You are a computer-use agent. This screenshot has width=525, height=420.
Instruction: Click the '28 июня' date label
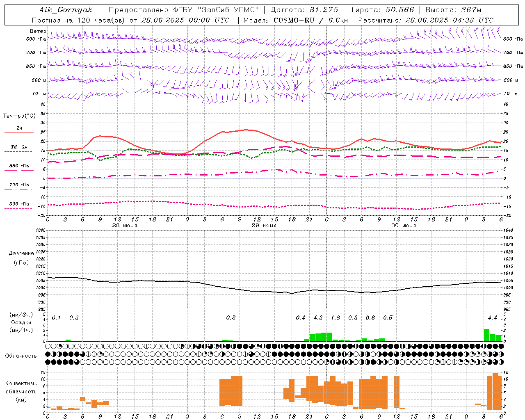pos(125,226)
